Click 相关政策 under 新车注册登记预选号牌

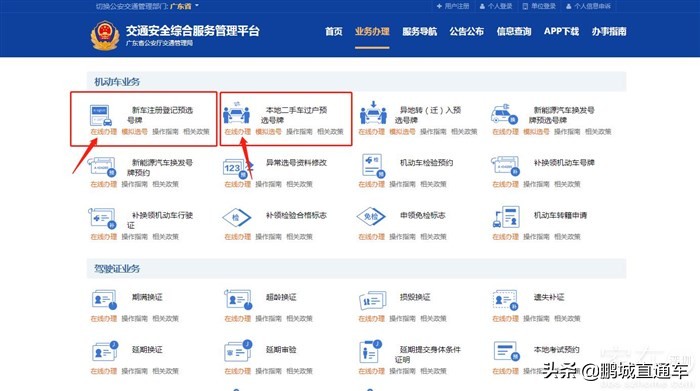click(x=196, y=132)
